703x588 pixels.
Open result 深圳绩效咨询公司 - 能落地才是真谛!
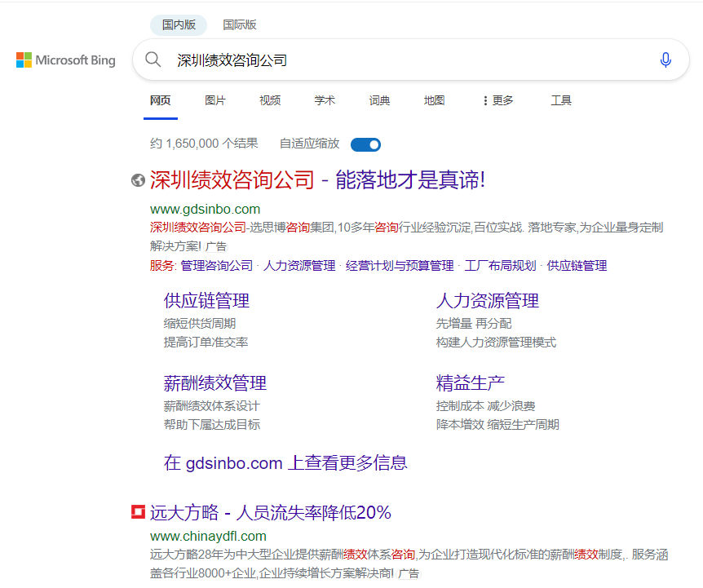coord(317,179)
